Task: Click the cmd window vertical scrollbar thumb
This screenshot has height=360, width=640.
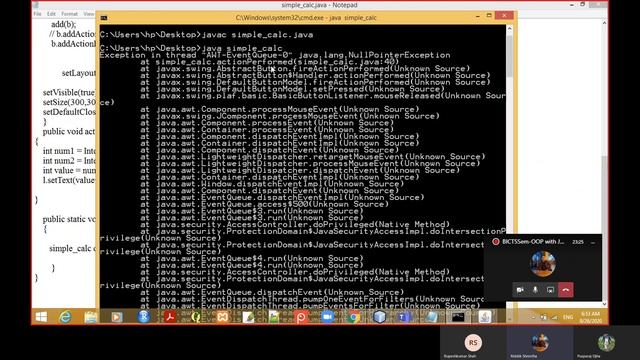Action: [509, 56]
